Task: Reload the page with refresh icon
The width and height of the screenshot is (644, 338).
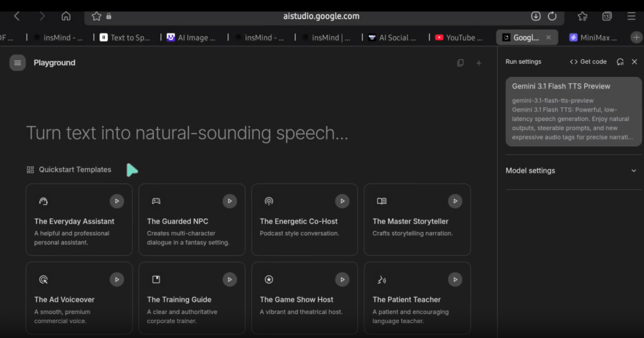Action: pos(552,16)
